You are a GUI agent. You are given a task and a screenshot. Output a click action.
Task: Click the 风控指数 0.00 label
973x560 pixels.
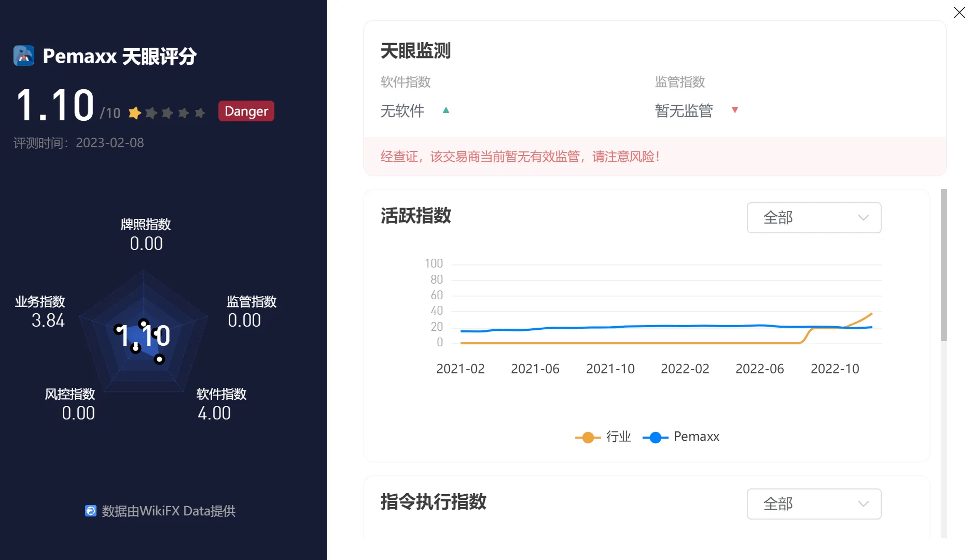point(70,404)
